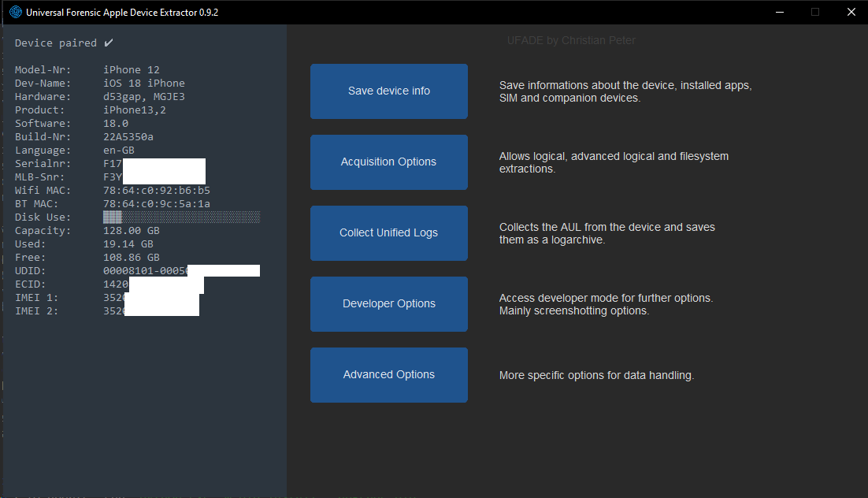Viewport: 868px width, 498px height.
Task: Click the 'Collects the AUL' description
Action: point(607,233)
